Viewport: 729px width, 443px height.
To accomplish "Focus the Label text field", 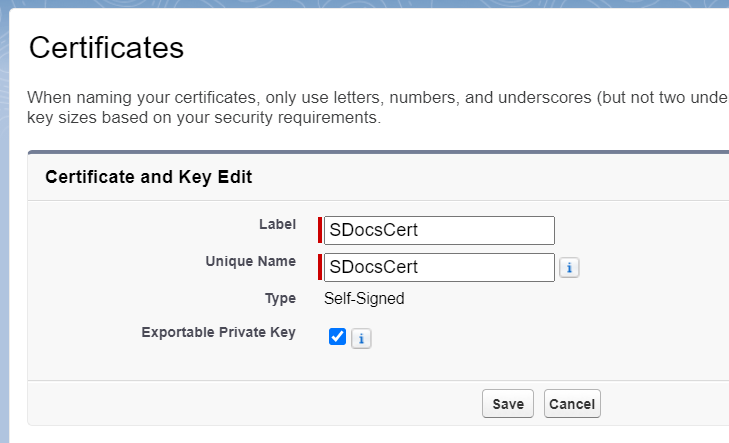I will point(439,230).
